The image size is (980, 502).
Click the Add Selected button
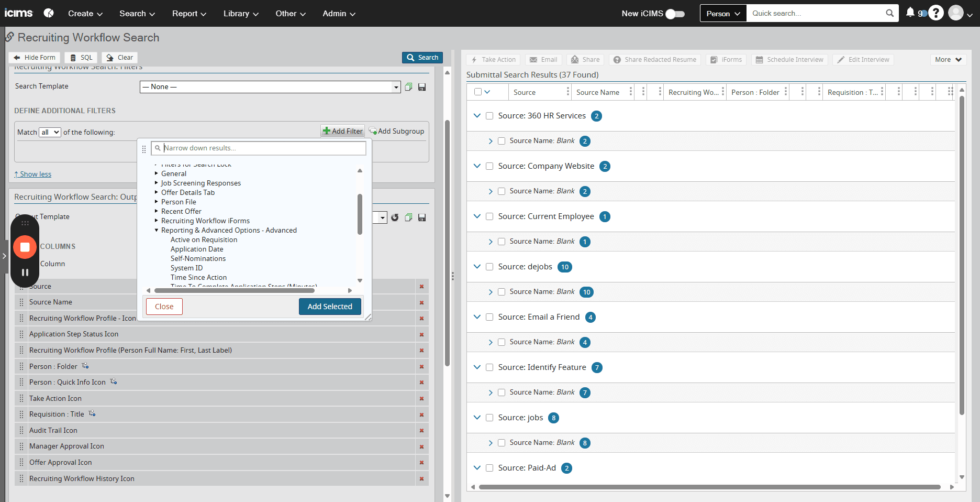[x=330, y=307]
